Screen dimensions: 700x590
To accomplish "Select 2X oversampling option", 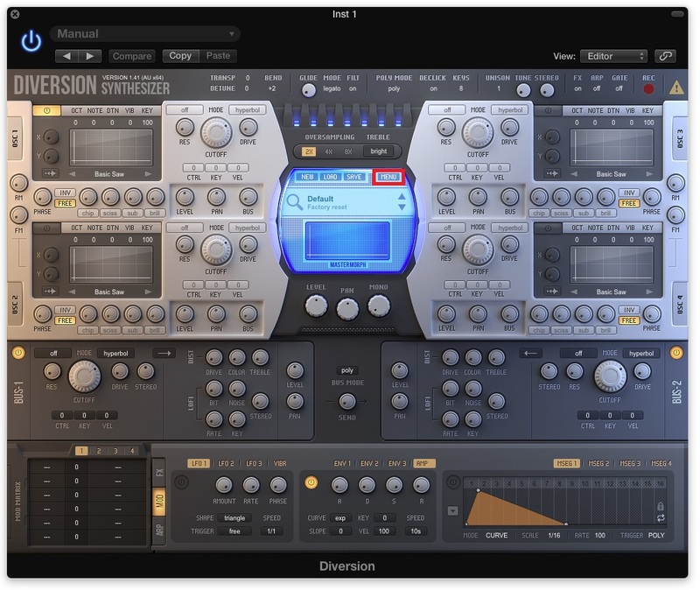I will (309, 151).
